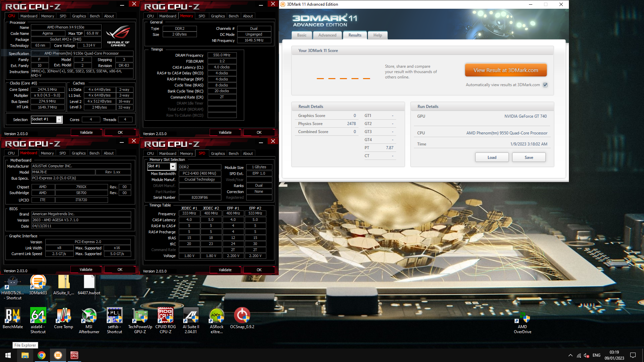Launch AI Suite II 2.04.01 icon
Image resolution: width=644 pixels, height=362 pixels.
click(x=191, y=321)
